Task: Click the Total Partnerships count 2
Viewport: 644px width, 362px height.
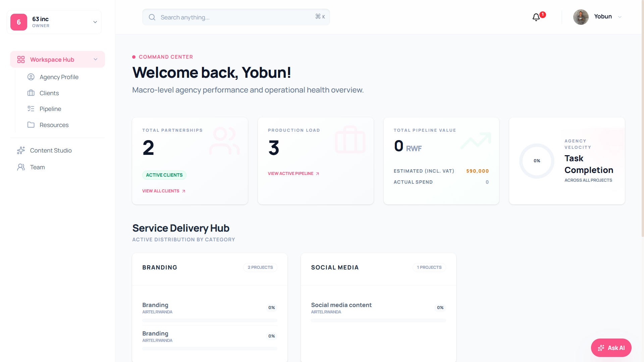Action: [148, 148]
